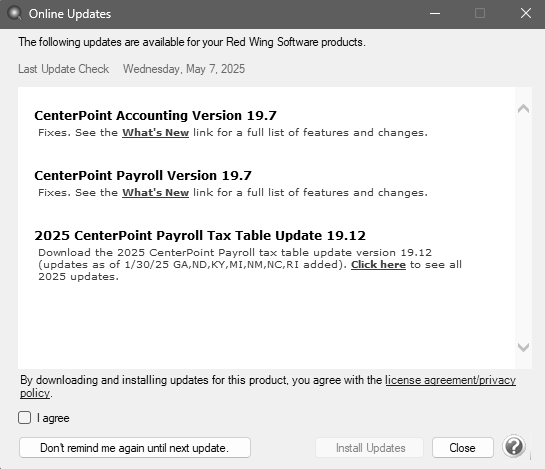Open What's New link under CenterPoint Payroll
Image resolution: width=545 pixels, height=469 pixels.
[x=155, y=193]
